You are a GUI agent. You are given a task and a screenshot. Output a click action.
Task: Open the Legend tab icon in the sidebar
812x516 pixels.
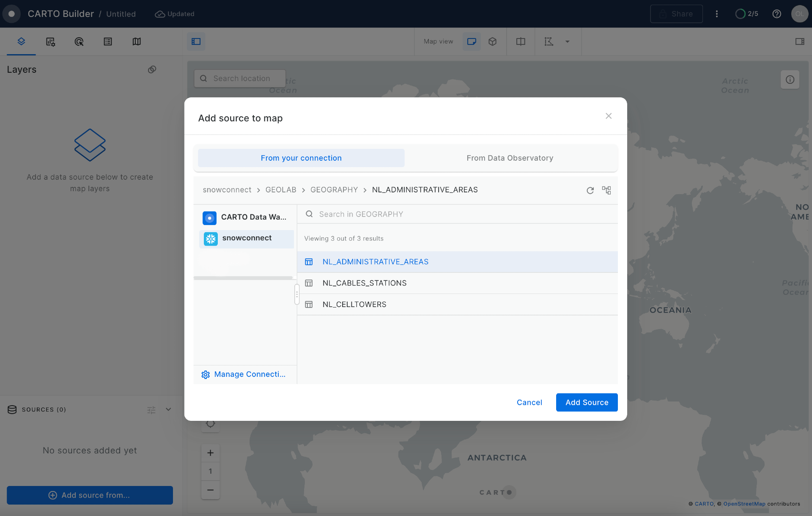pos(108,41)
